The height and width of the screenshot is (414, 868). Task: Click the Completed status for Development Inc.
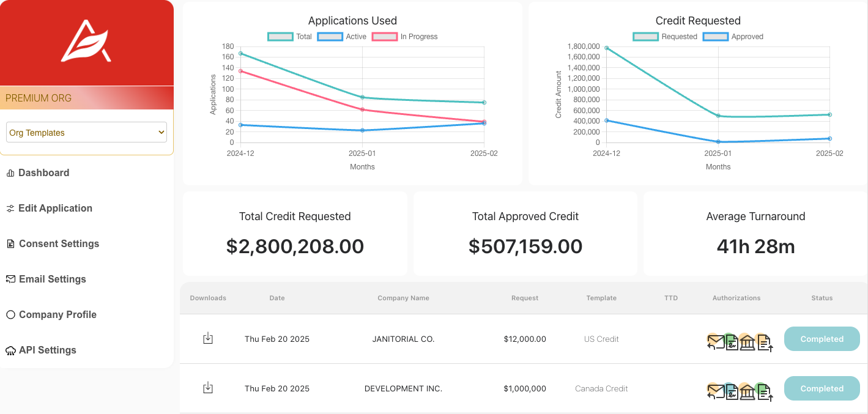[822, 388]
